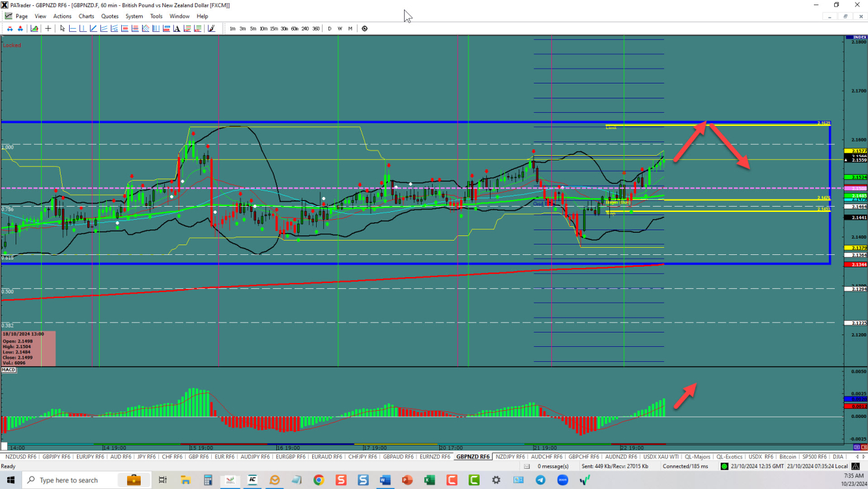This screenshot has height=489, width=868.
Task: Switch chart to Daily (D) timeframe
Action: (x=330, y=29)
